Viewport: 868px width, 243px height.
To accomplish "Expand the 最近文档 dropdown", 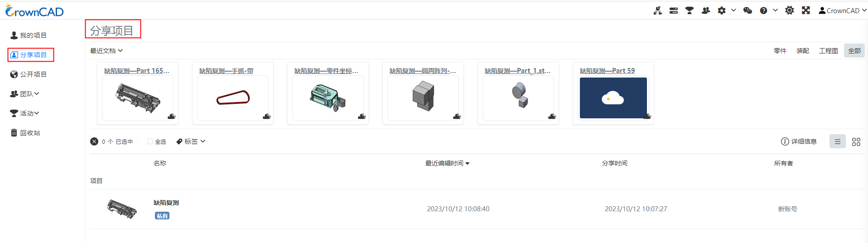I will point(106,51).
